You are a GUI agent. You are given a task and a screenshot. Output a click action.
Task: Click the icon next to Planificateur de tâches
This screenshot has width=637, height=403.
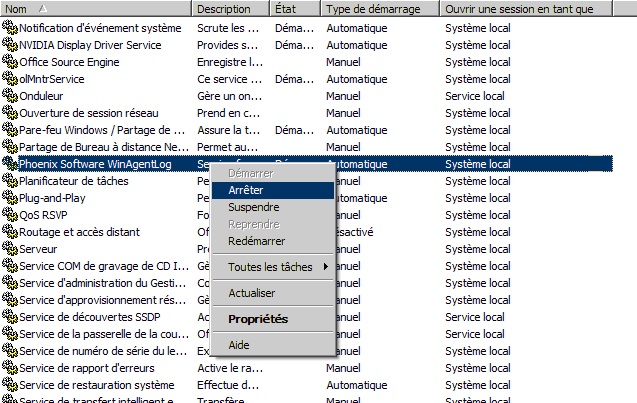tap(10, 181)
